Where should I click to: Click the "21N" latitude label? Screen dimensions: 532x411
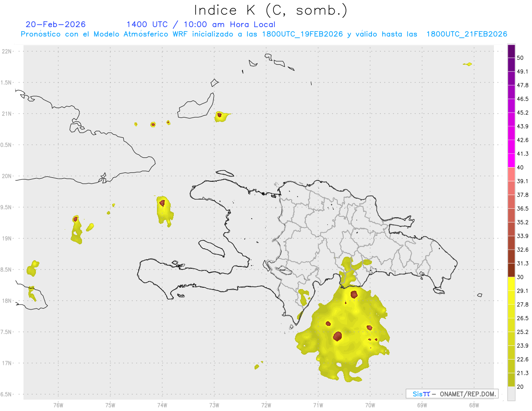[x=7, y=114]
